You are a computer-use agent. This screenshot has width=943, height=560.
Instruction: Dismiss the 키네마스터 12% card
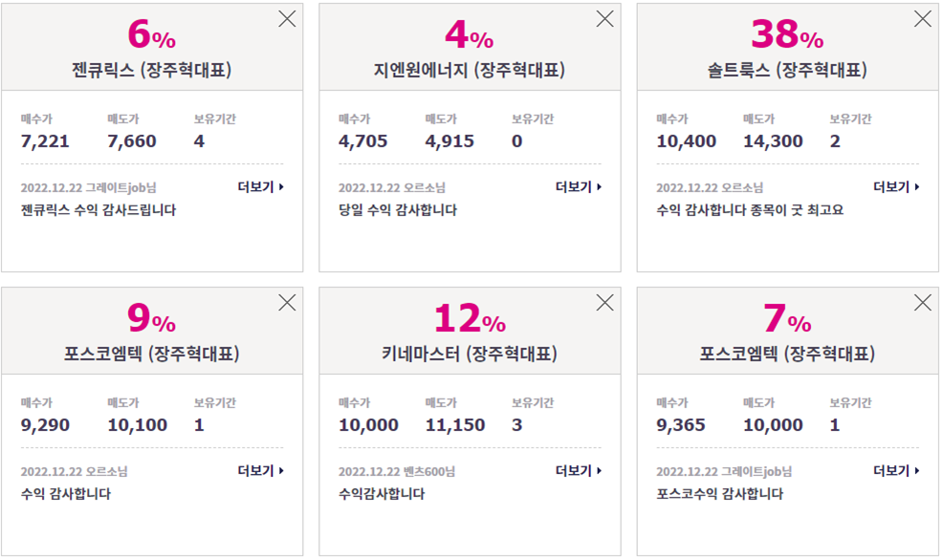coord(604,303)
